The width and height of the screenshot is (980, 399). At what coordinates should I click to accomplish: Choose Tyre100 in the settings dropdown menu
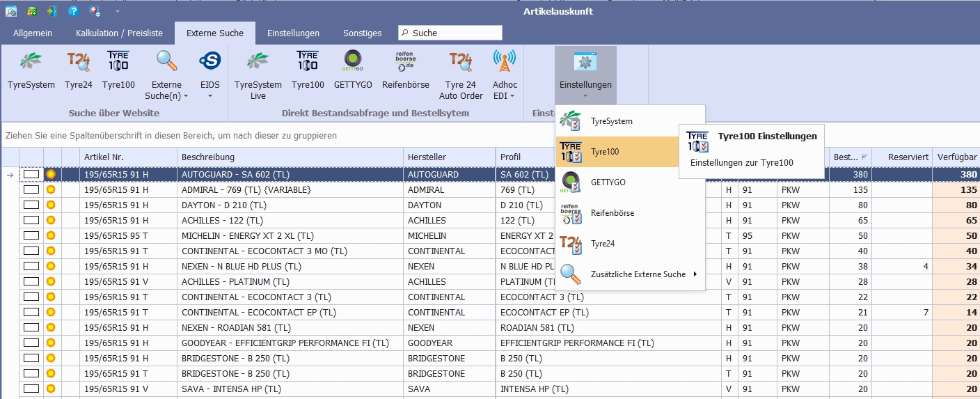point(617,152)
